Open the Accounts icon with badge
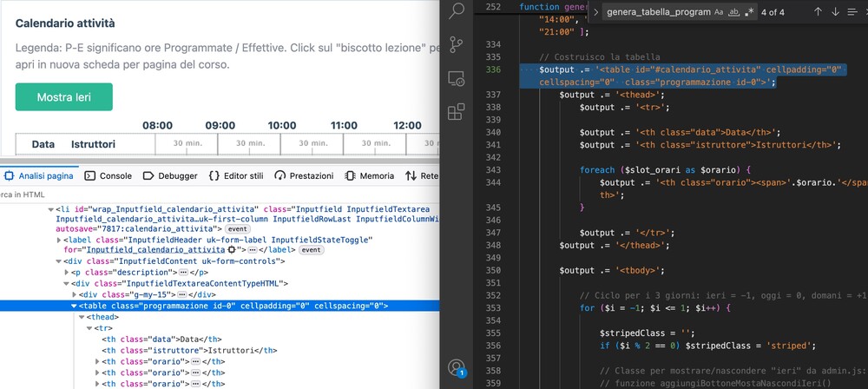868x389 pixels. click(457, 369)
